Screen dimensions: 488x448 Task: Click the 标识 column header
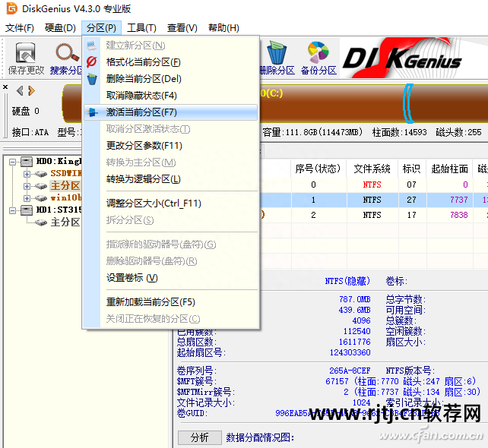[411, 169]
